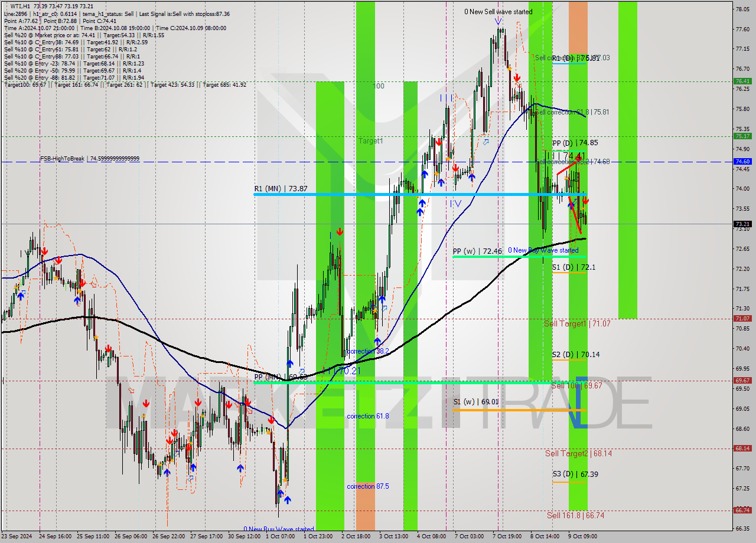Click the '27 Sep 17:00' time axis label
The image size is (756, 543).
206,537
